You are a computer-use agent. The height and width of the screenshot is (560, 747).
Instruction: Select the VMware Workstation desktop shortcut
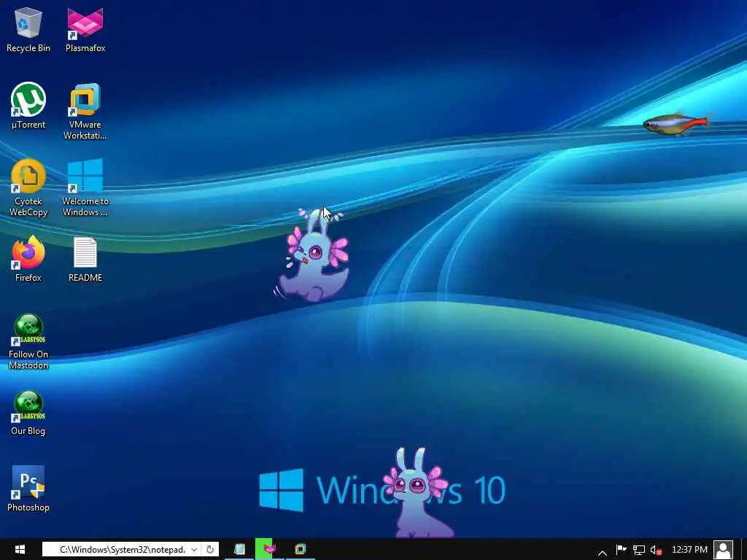pyautogui.click(x=85, y=112)
